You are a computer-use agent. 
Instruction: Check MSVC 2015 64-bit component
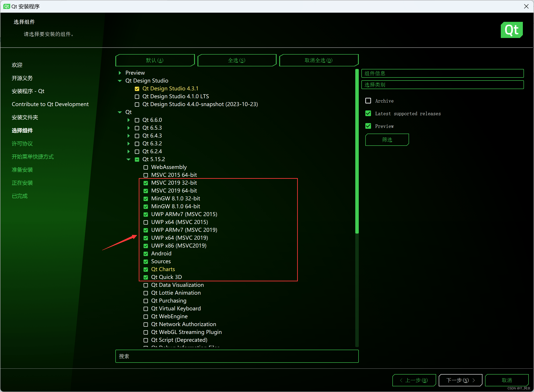coord(146,175)
